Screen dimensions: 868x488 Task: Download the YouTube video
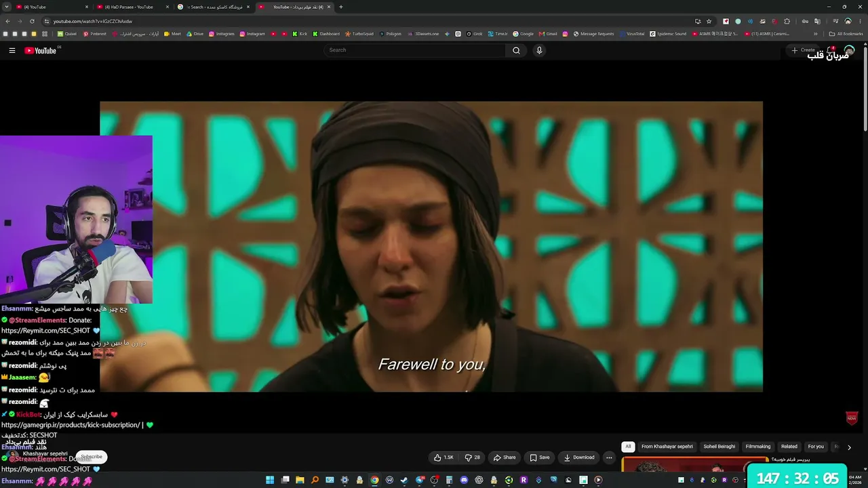pyautogui.click(x=579, y=457)
